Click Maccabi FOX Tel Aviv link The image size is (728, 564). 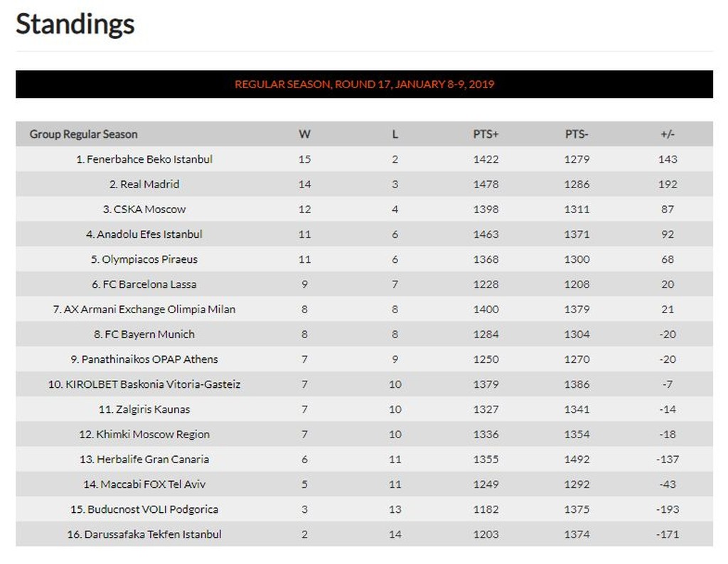150,484
